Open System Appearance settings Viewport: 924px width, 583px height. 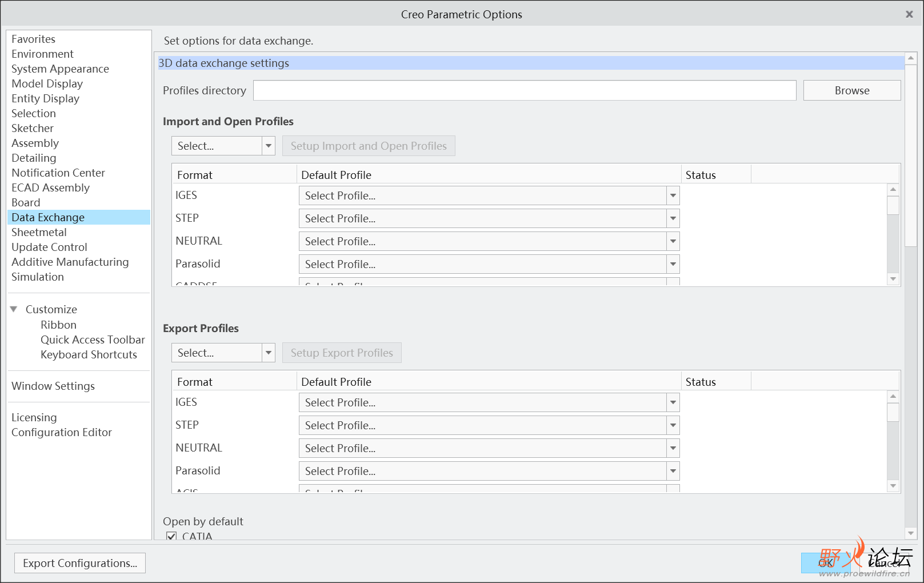pyautogui.click(x=60, y=69)
